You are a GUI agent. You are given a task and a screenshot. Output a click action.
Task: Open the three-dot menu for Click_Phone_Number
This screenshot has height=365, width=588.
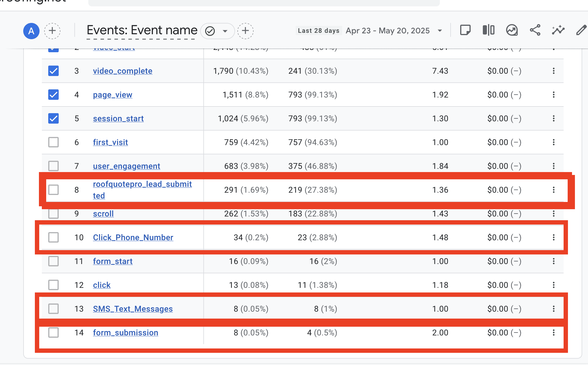click(x=554, y=237)
